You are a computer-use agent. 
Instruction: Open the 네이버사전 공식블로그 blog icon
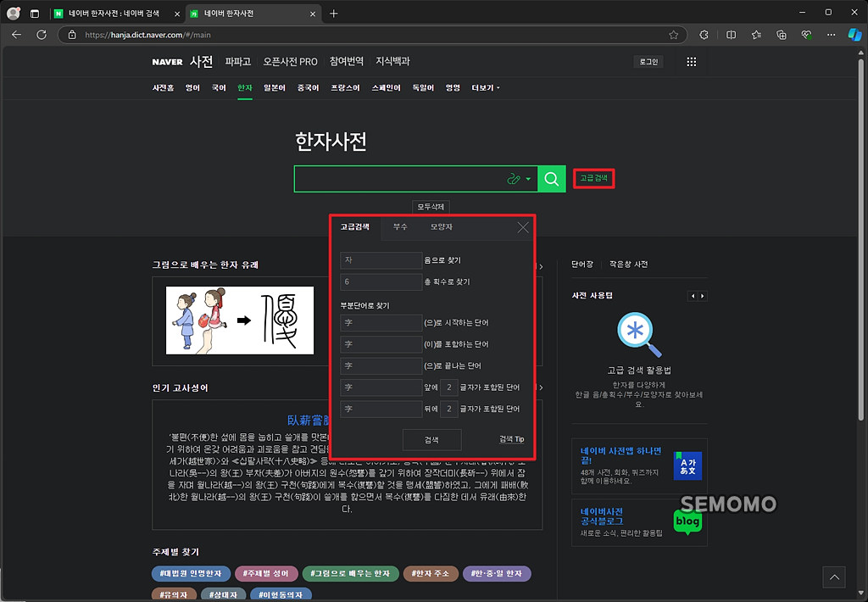[x=688, y=521]
